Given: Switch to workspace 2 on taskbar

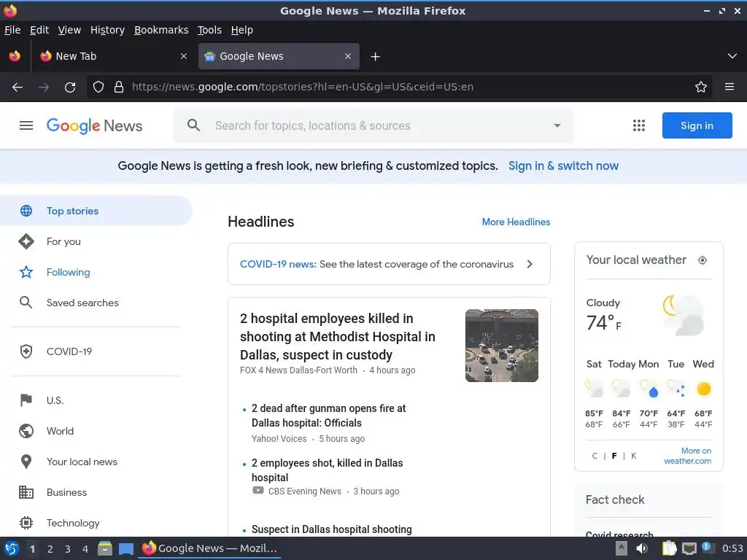Looking at the screenshot, I should (50, 549).
